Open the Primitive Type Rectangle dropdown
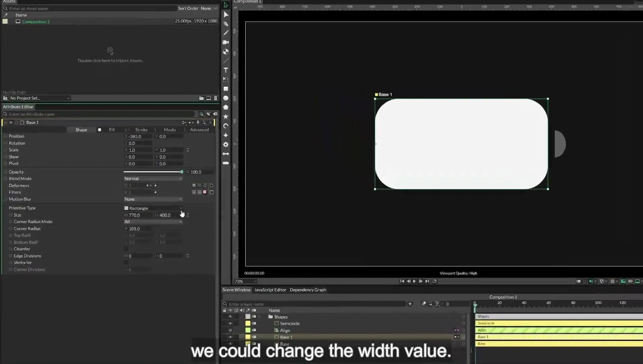The height and width of the screenshot is (364, 643). pos(153,208)
